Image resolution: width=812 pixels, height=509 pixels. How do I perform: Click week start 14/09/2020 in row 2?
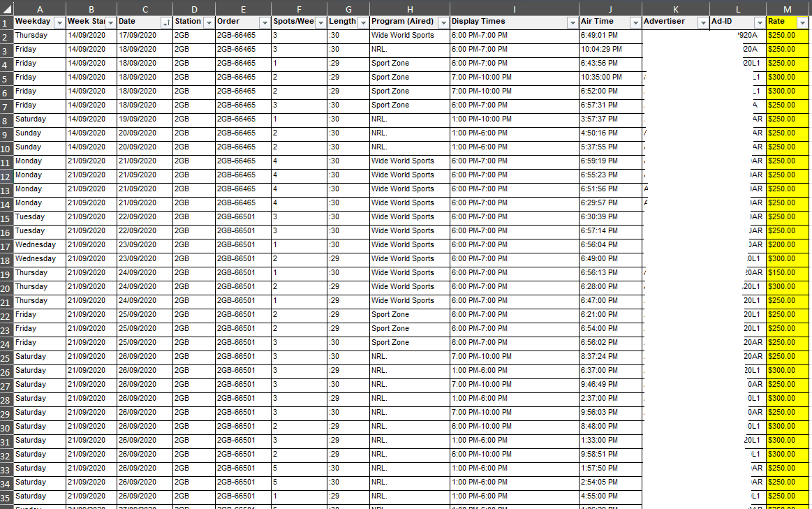(87, 35)
